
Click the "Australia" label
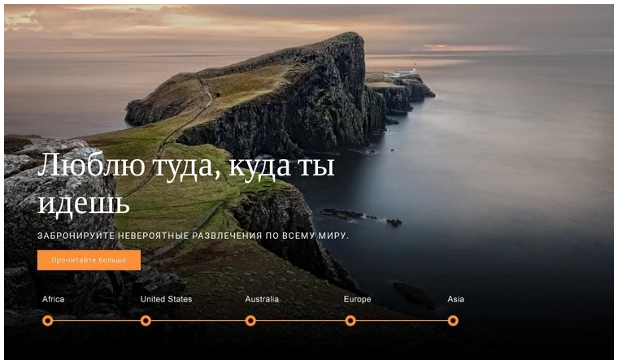coord(262,299)
